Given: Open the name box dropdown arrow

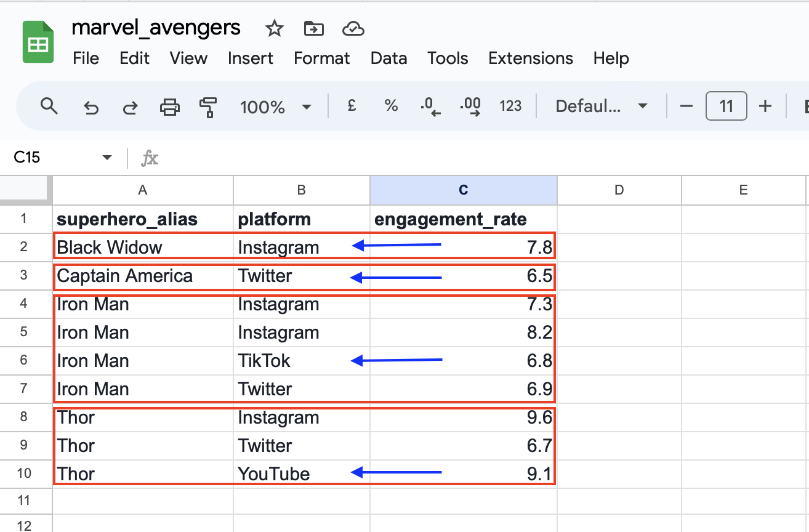Looking at the screenshot, I should (x=107, y=158).
